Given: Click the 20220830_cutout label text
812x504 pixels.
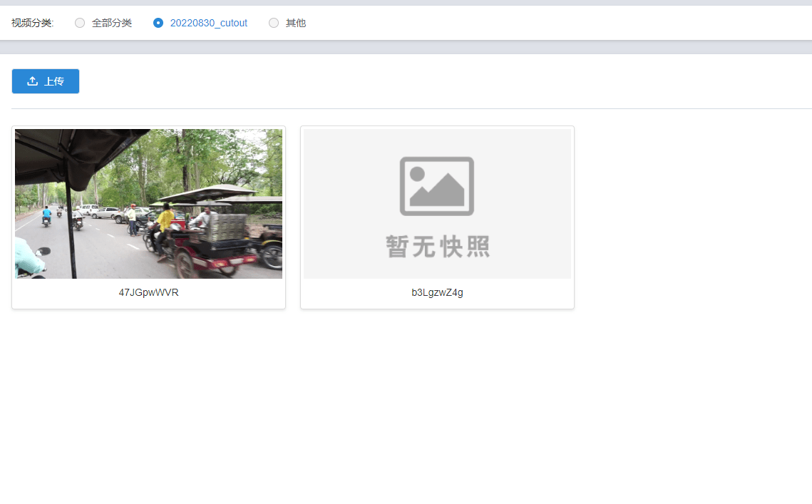Looking at the screenshot, I should (209, 23).
